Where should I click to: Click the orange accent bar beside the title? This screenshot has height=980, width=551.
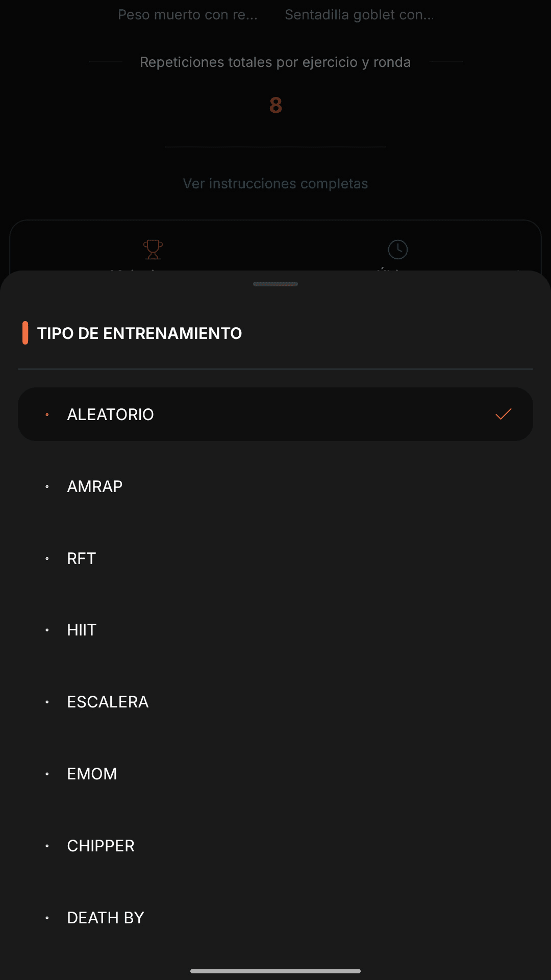[25, 333]
